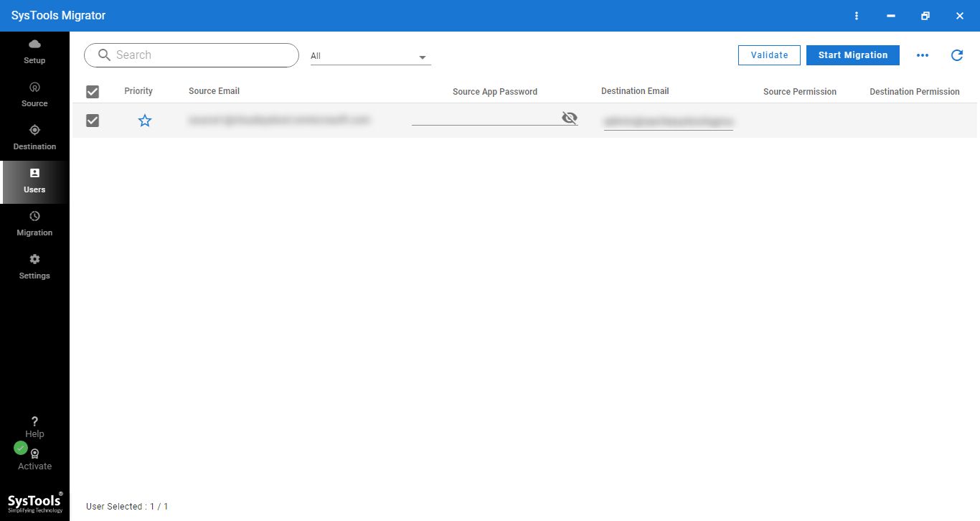Open the three-dot more options menu

pos(923,55)
